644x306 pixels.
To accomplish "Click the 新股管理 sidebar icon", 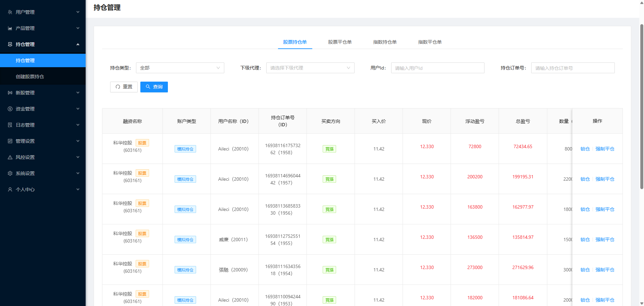I will coord(10,93).
